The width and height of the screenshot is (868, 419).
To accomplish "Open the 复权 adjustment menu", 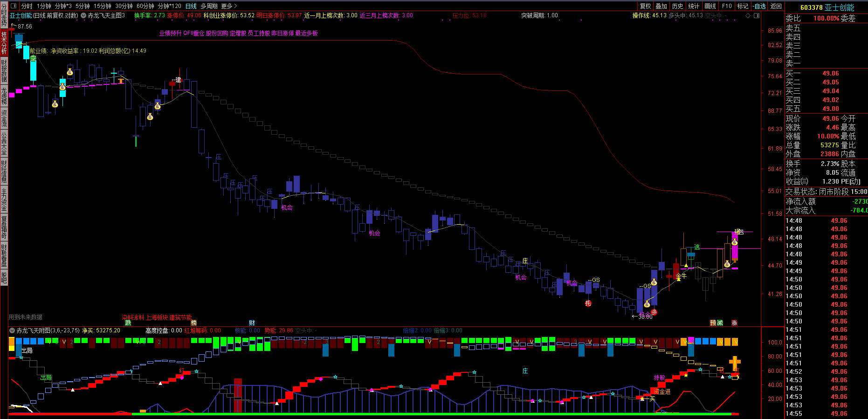I will (645, 6).
